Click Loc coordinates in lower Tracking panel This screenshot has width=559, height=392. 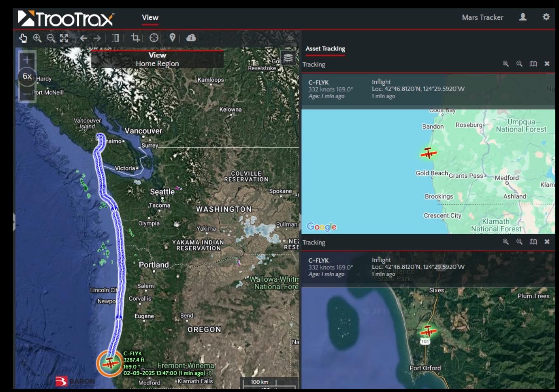[x=418, y=267]
